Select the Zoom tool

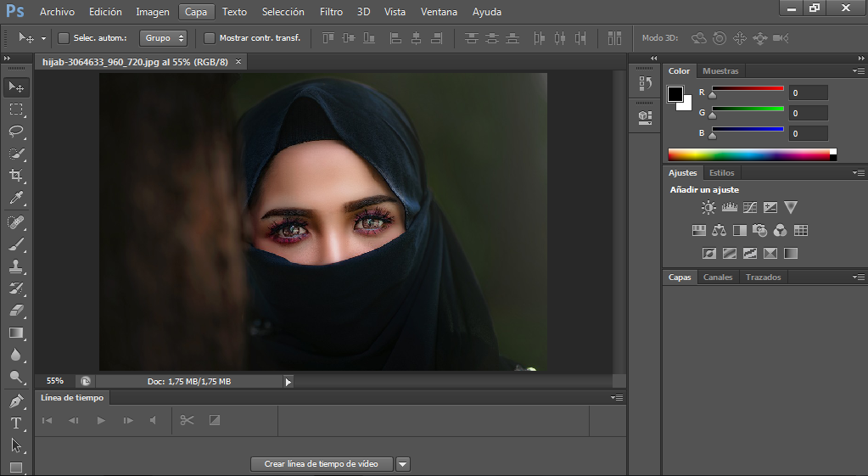[16, 378]
